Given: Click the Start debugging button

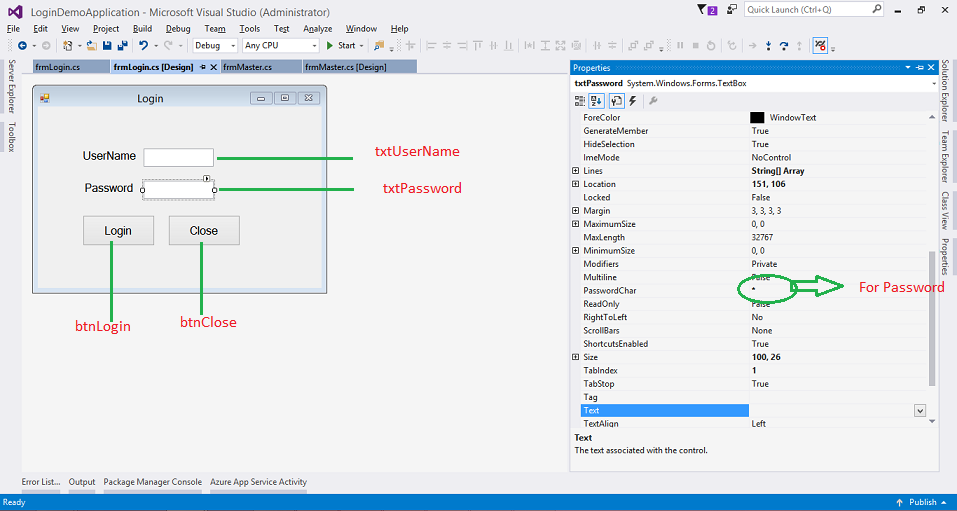Looking at the screenshot, I should pyautogui.click(x=341, y=45).
